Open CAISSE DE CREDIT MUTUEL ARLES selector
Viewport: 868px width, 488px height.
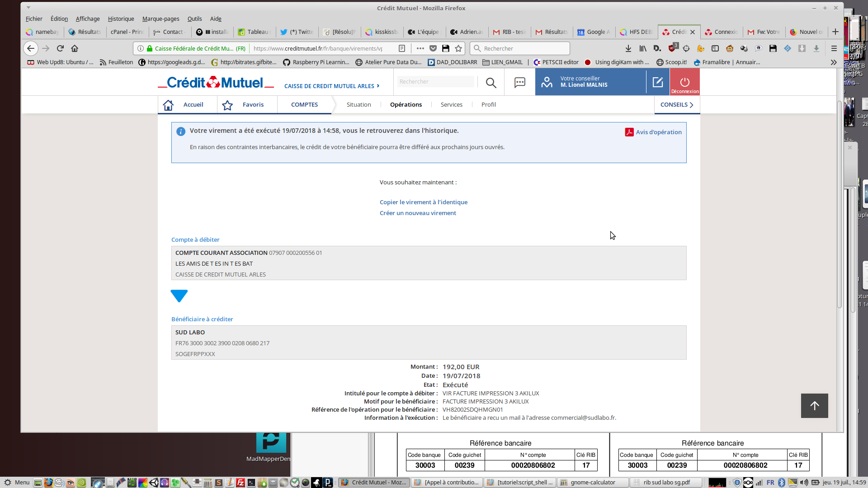pyautogui.click(x=331, y=86)
